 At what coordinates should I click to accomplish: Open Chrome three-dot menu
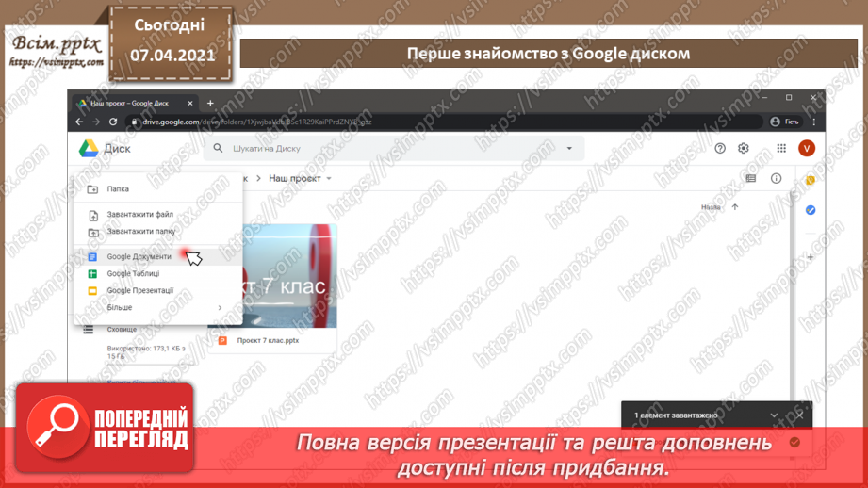coord(813,122)
